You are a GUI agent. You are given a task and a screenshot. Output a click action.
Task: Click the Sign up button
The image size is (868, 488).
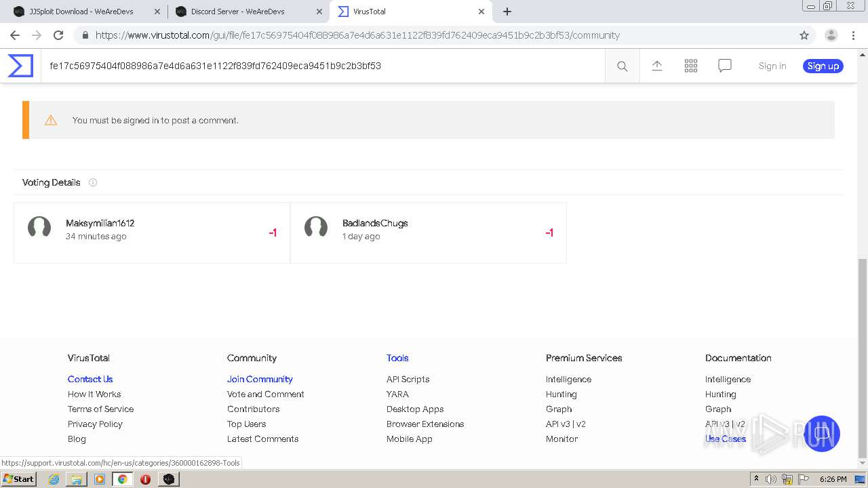pyautogui.click(x=823, y=66)
